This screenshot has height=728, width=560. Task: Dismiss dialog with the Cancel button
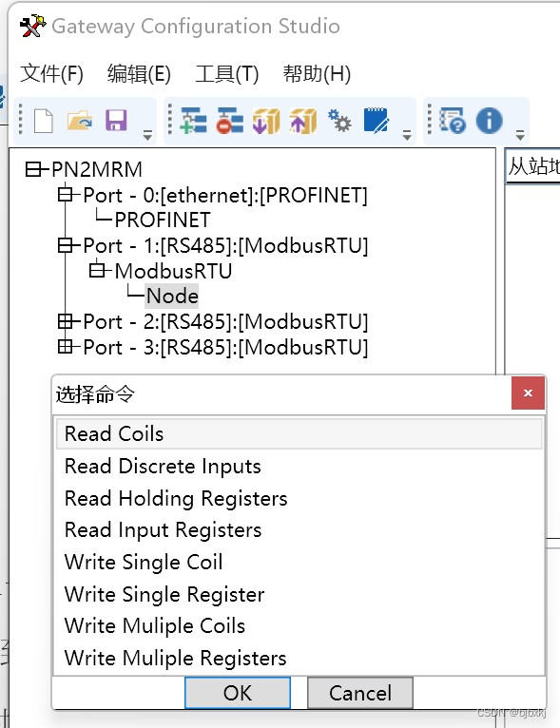(360, 693)
